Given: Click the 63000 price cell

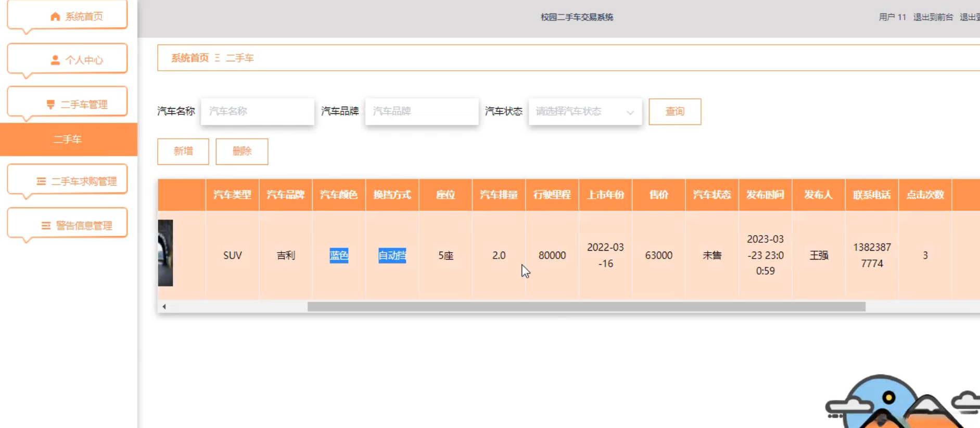Looking at the screenshot, I should point(659,255).
